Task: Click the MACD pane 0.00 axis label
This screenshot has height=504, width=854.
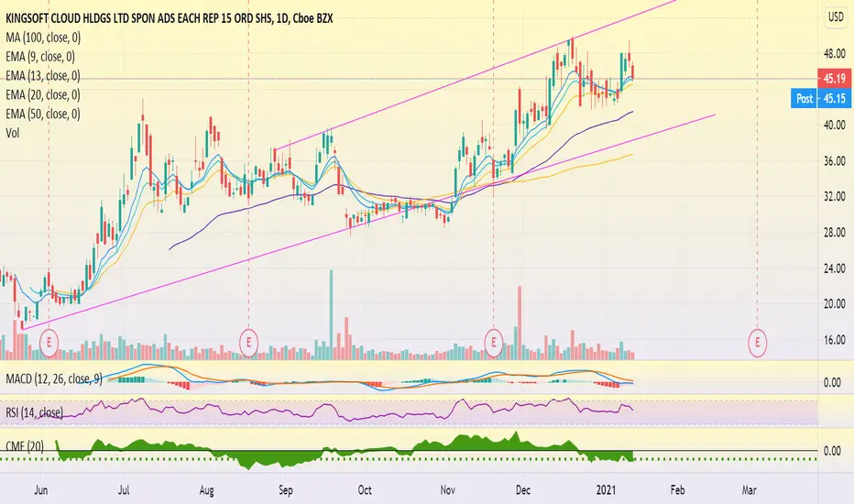Action: [832, 383]
